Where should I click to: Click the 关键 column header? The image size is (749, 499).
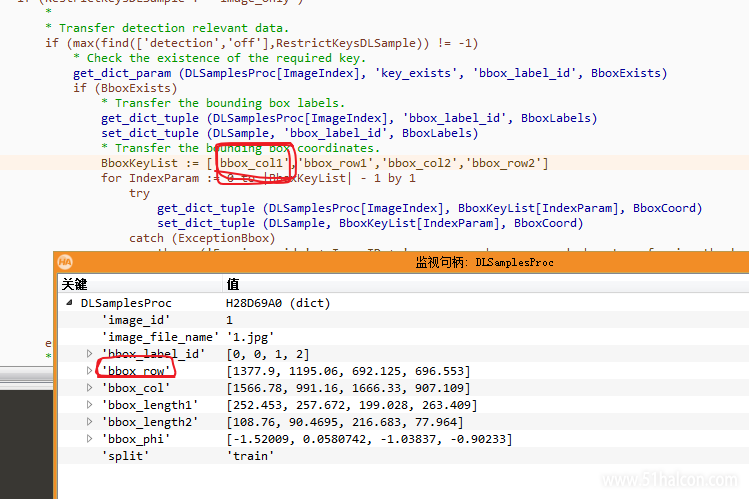140,284
